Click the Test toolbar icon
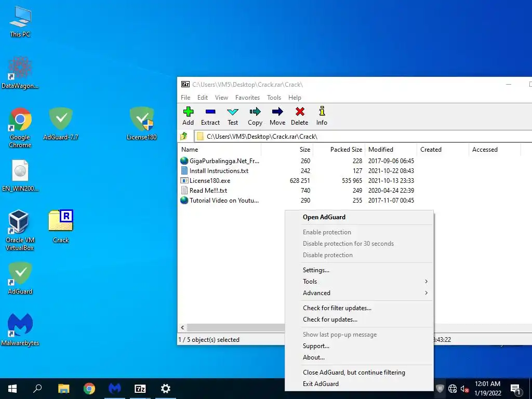Image resolution: width=532 pixels, height=399 pixels. coord(233,116)
